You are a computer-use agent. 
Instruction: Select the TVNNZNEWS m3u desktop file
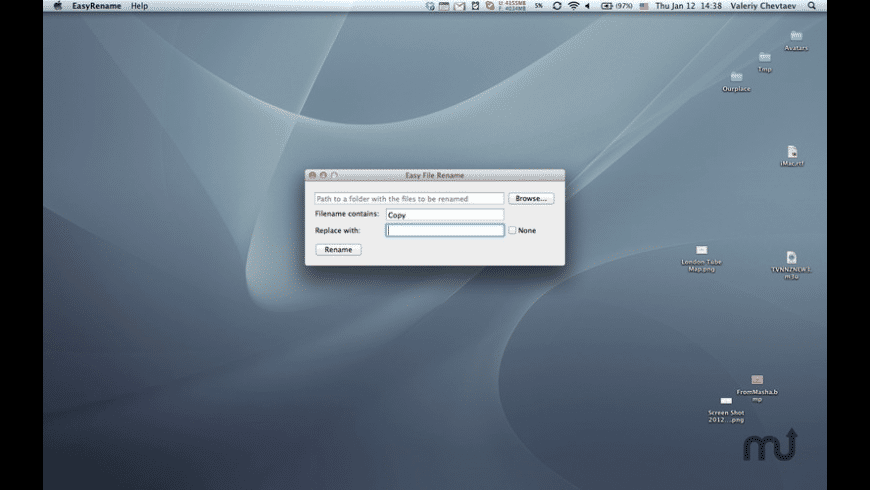[x=791, y=265]
